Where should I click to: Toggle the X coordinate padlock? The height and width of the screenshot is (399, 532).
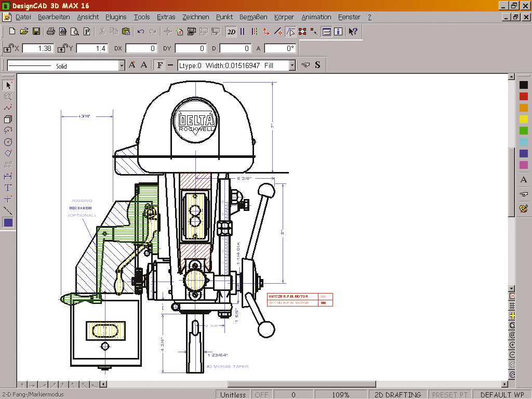coord(7,48)
